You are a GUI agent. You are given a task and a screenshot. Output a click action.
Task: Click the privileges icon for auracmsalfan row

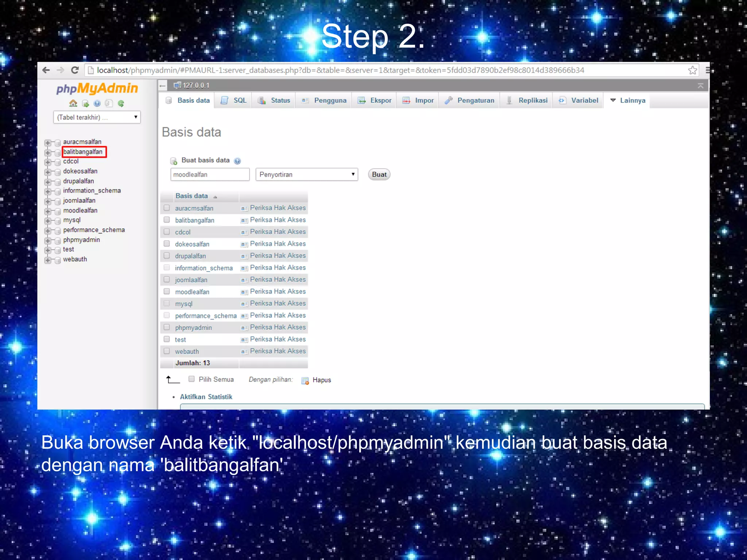coord(244,209)
